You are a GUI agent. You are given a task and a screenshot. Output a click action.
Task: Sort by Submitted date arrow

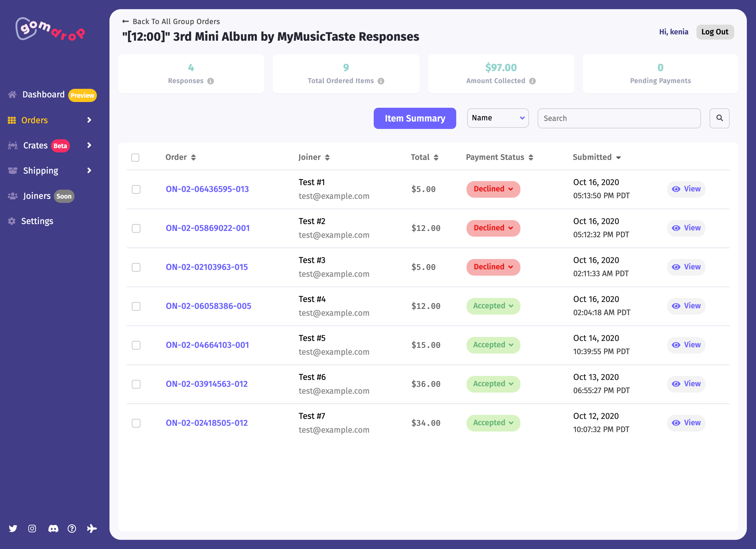coord(618,158)
